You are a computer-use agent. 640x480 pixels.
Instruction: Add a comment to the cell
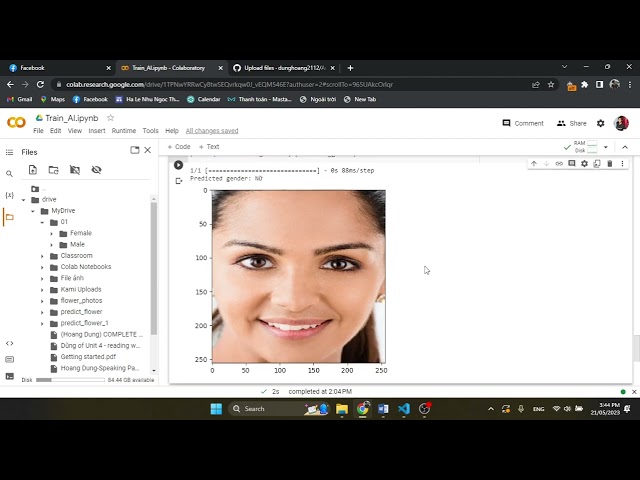[x=572, y=164]
